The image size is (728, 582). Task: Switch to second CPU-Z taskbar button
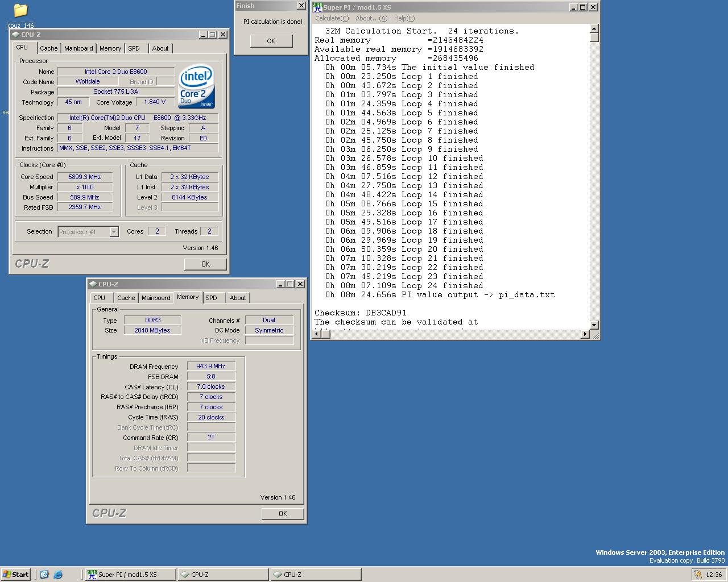pyautogui.click(x=316, y=575)
